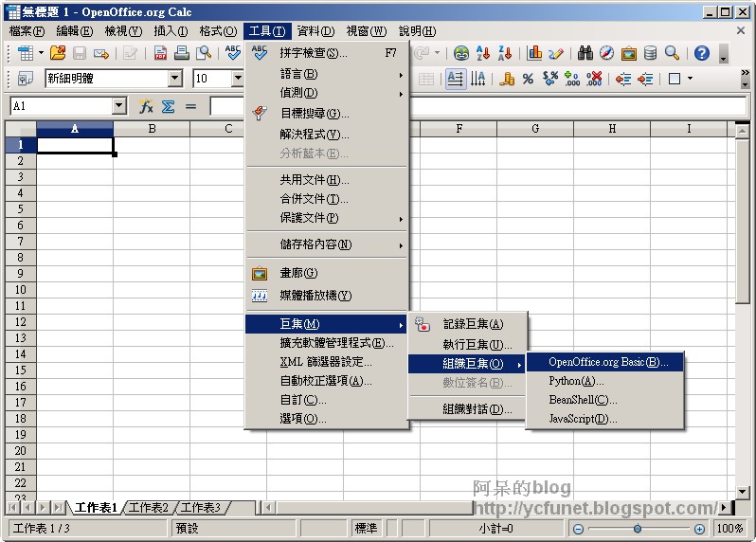The image size is (756, 542).
Task: Click the Decrease indent icon
Action: 623,79
